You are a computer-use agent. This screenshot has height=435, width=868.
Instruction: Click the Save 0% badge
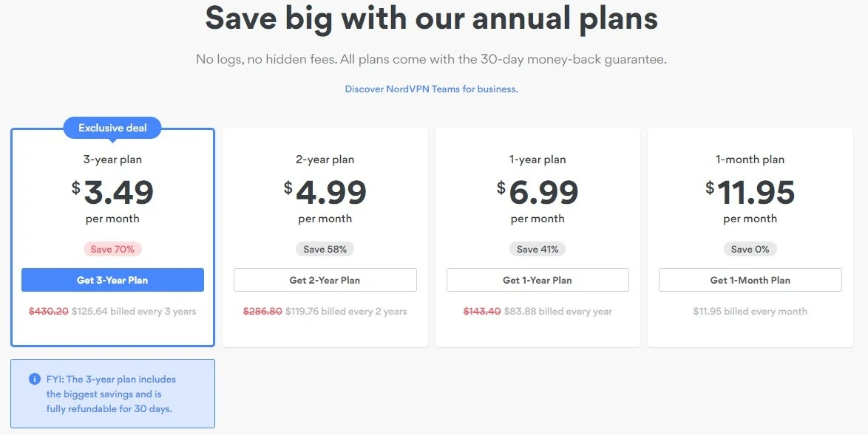point(750,250)
